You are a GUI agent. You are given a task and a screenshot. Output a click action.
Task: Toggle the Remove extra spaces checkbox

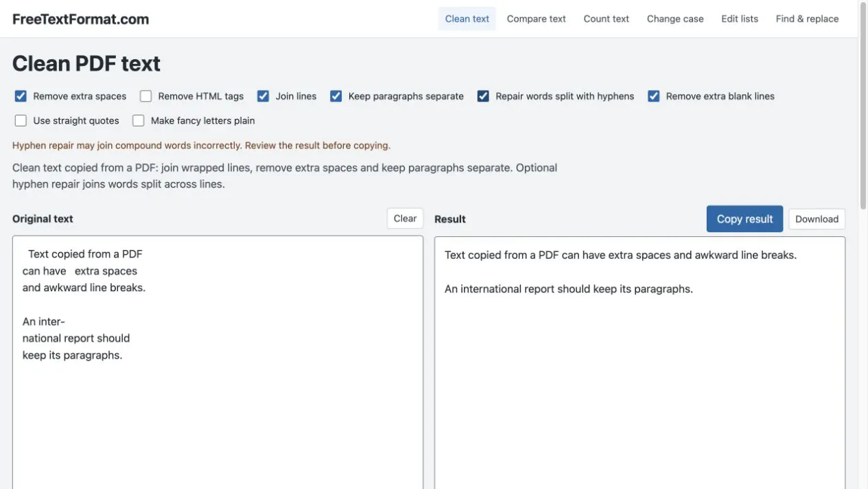click(x=21, y=96)
